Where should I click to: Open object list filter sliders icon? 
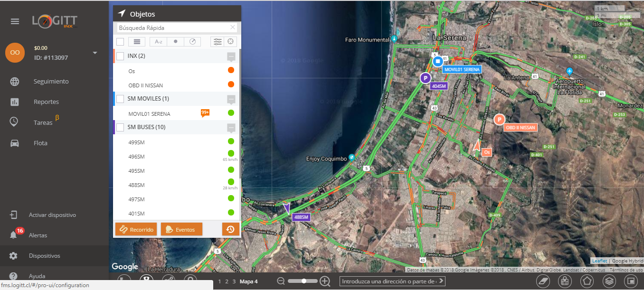coord(218,42)
